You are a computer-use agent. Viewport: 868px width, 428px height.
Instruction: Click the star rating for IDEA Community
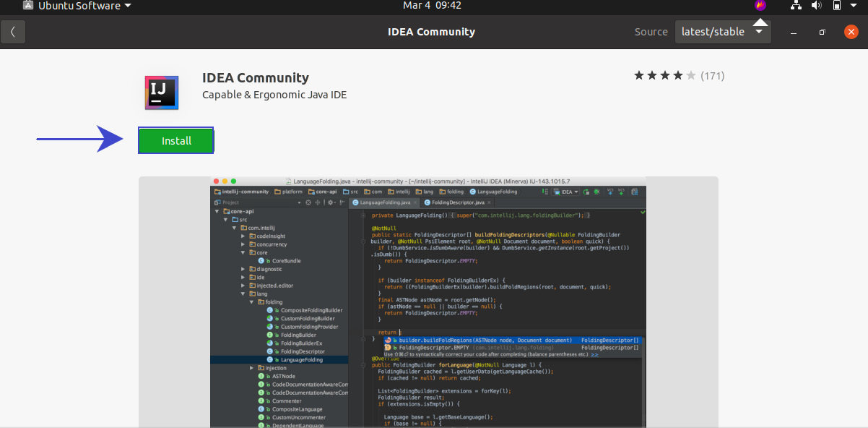pyautogui.click(x=665, y=75)
